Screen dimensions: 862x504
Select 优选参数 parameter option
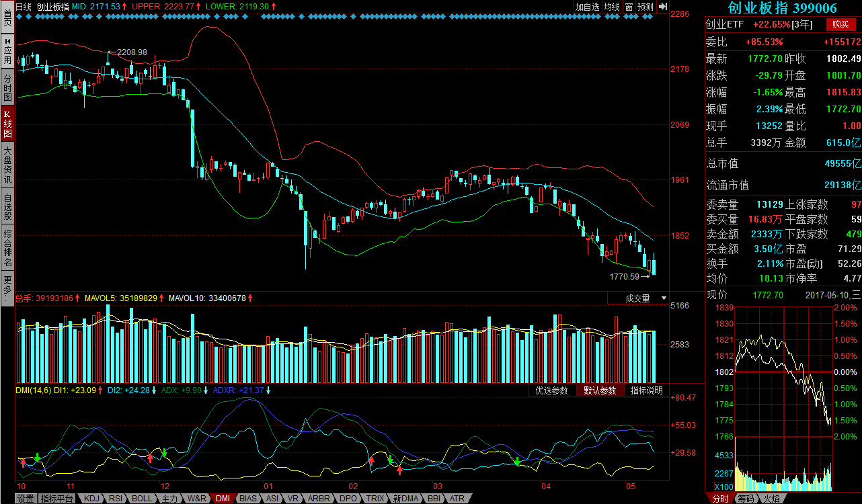(551, 390)
